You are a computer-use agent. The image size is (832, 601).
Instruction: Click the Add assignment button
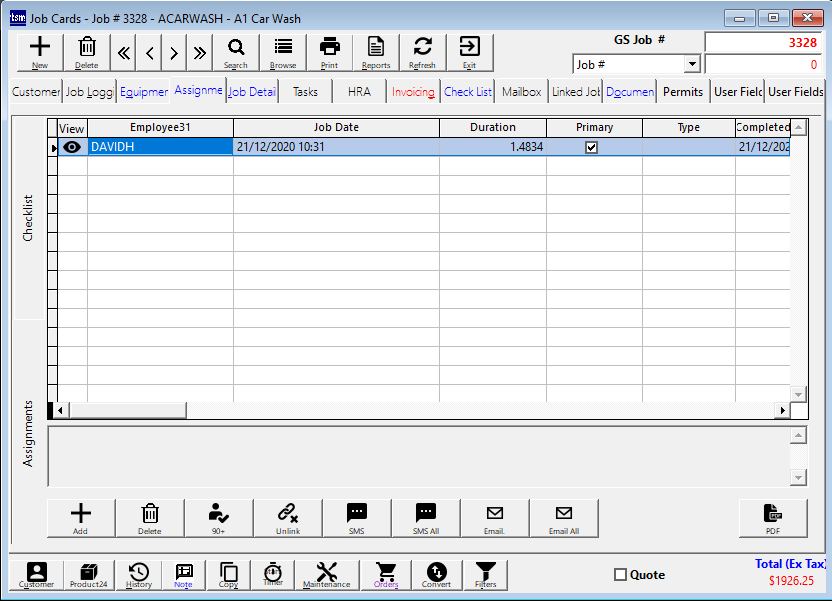click(81, 517)
